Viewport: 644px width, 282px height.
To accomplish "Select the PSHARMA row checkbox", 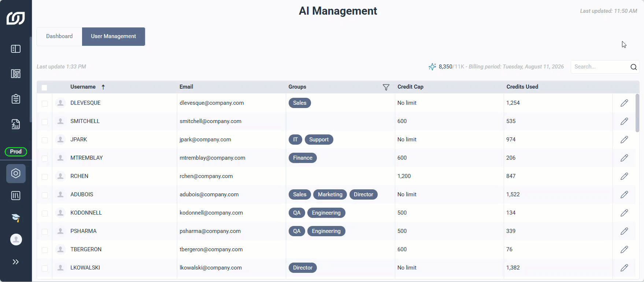I will tap(45, 232).
